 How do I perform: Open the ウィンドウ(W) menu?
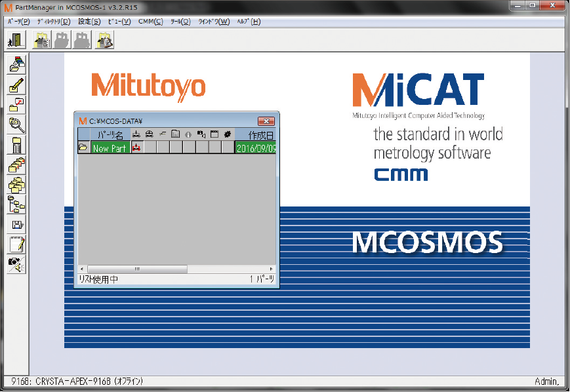tap(214, 22)
